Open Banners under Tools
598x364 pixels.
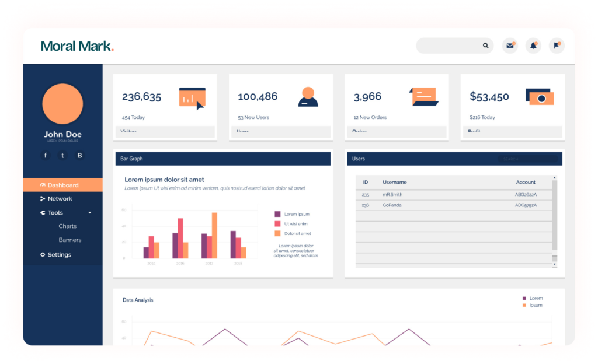(x=69, y=240)
